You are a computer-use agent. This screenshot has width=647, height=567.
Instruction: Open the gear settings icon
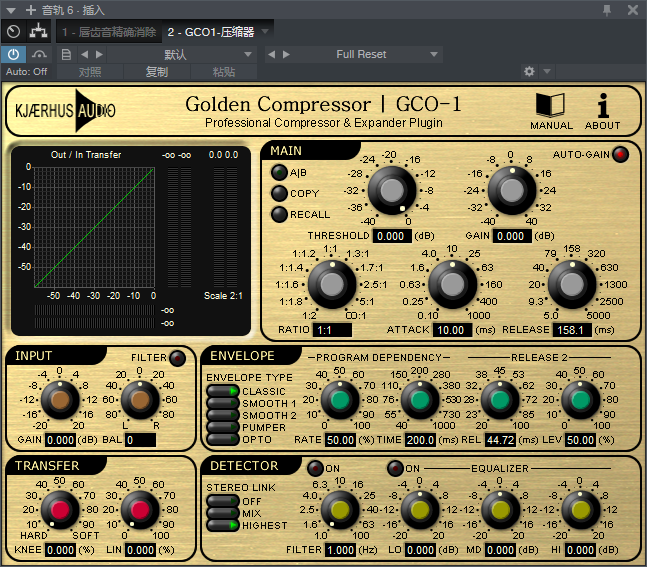pos(530,72)
